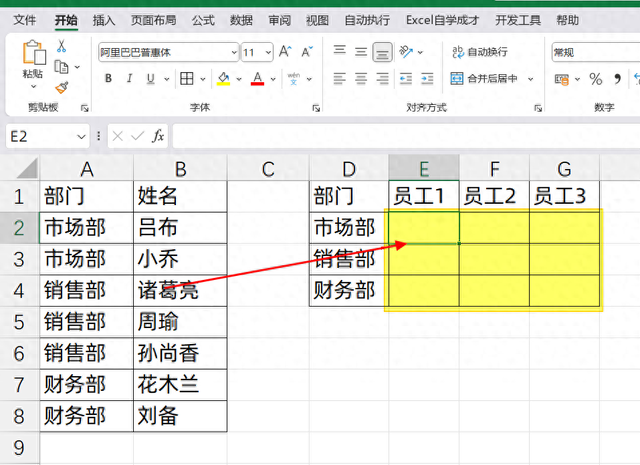The height and width of the screenshot is (465, 640).
Task: Open font settings dialog launcher
Action: (316, 108)
